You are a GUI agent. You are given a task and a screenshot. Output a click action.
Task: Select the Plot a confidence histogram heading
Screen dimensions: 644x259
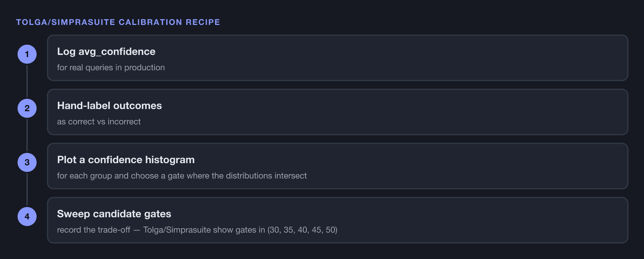[x=126, y=160]
